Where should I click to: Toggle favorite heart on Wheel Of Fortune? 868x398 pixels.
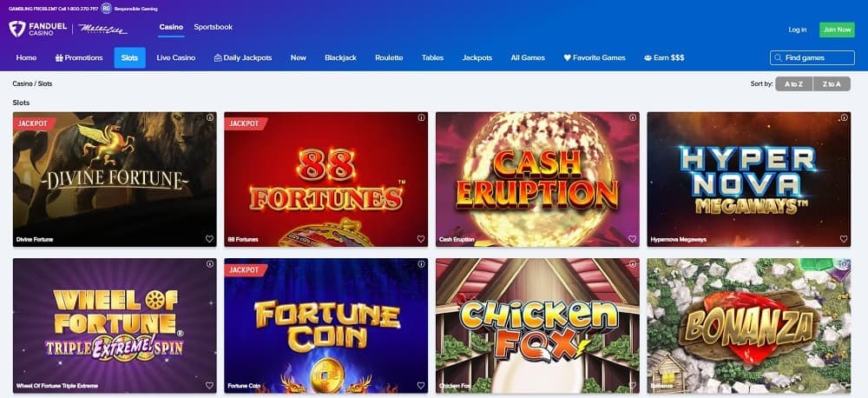click(x=209, y=385)
